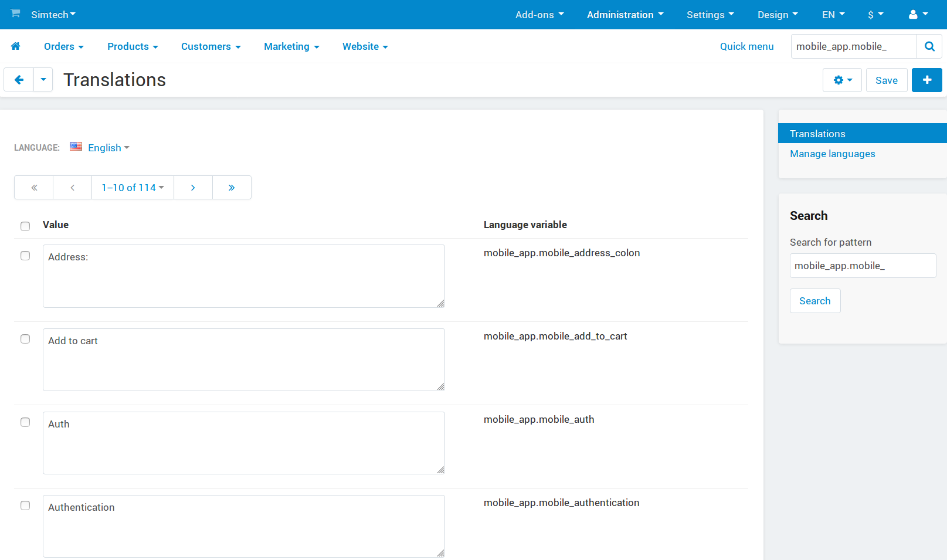Open the 1–10 of 114 pagination dropdown

(133, 188)
